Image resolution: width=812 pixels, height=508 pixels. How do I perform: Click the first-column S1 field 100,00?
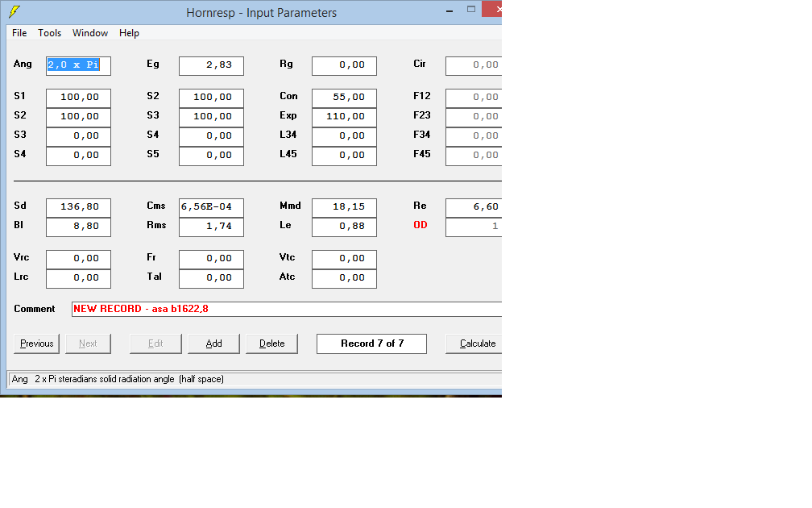tap(78, 98)
